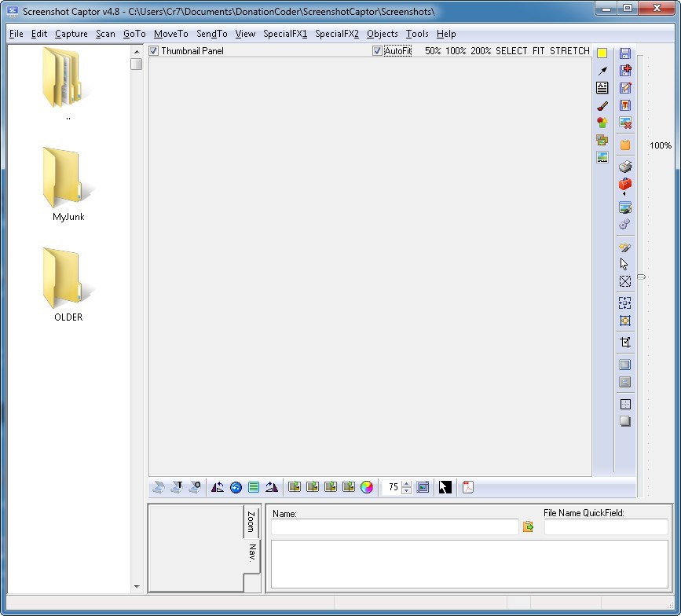
Task: Uncheck the Thumbnail Panel checkbox
Action: click(x=153, y=50)
